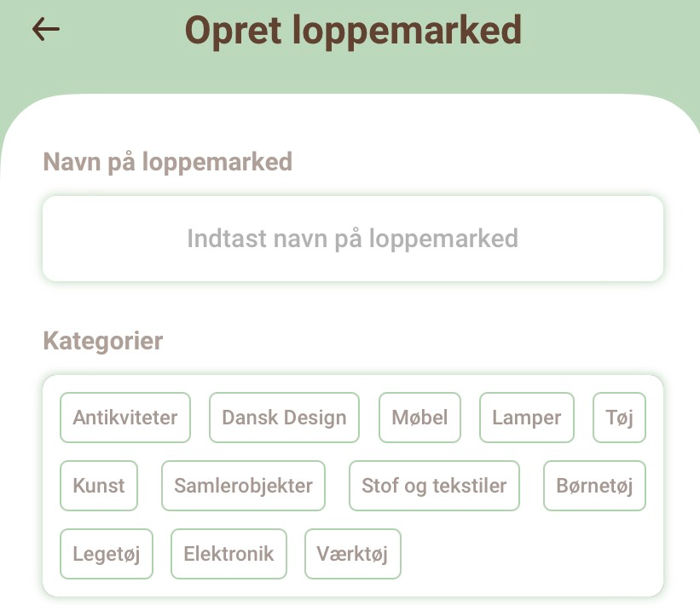
Task: Choose the Elektronik category chip
Action: pyautogui.click(x=229, y=554)
